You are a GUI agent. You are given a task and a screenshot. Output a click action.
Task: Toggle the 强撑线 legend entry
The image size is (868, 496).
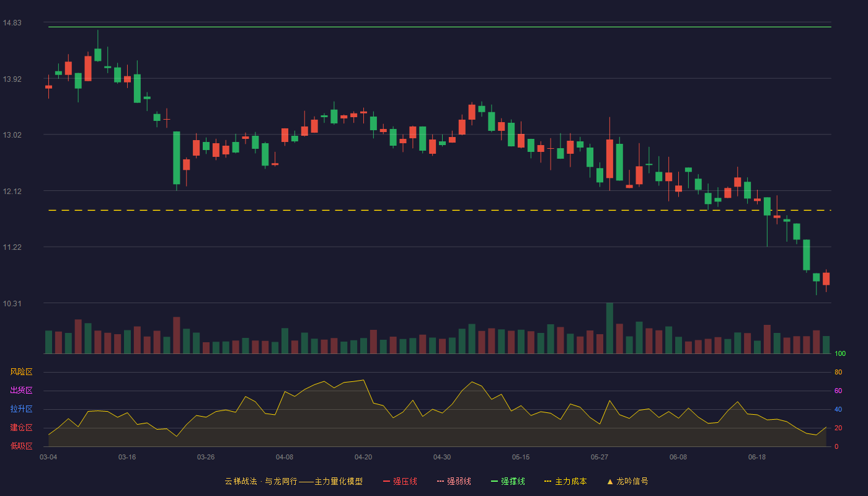(508, 481)
